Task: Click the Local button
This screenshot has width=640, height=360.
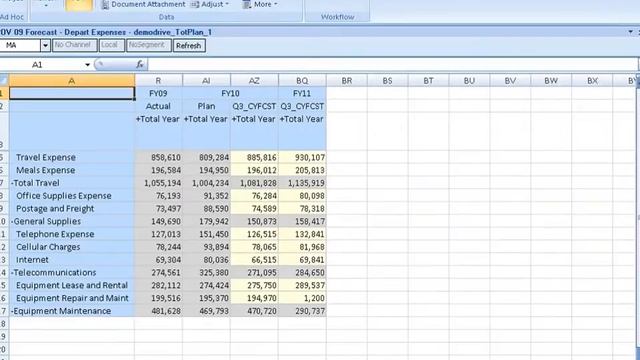Action: tap(111, 45)
